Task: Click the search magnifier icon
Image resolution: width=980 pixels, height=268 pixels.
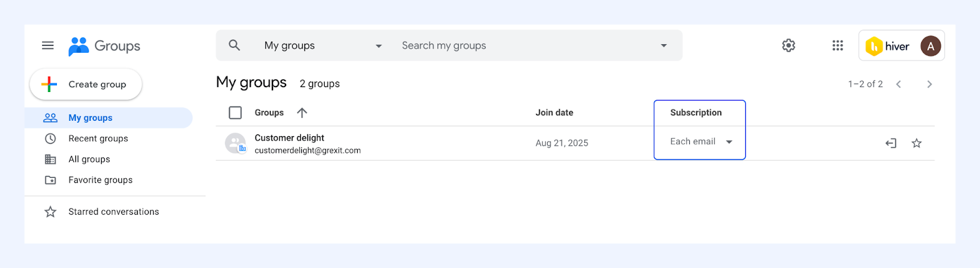Action: tap(234, 45)
